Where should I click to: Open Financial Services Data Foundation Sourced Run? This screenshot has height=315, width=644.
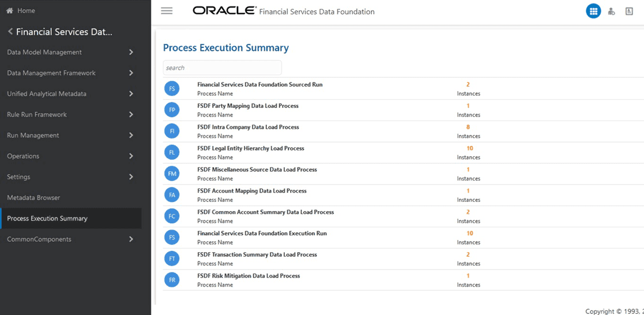[x=260, y=85]
